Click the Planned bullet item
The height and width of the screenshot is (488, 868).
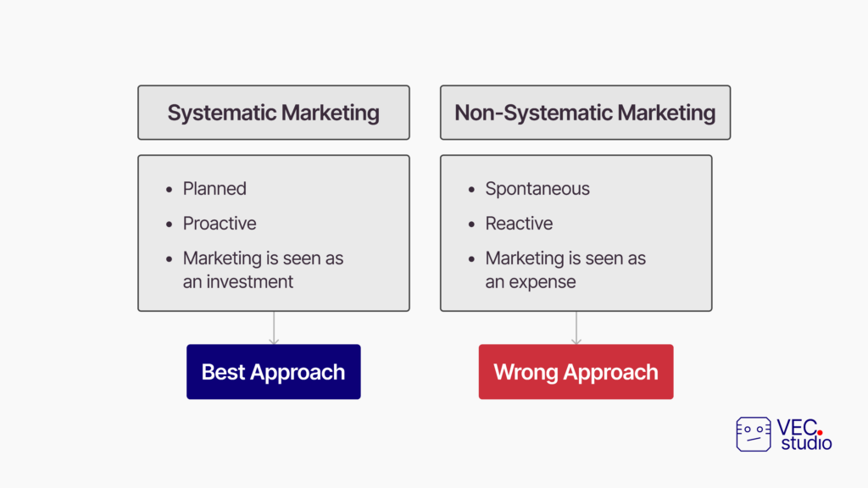(214, 189)
